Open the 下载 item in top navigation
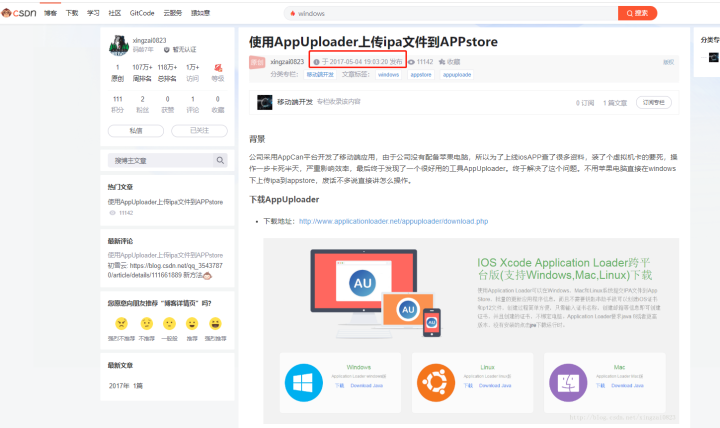This screenshot has width=720, height=428. (x=72, y=13)
